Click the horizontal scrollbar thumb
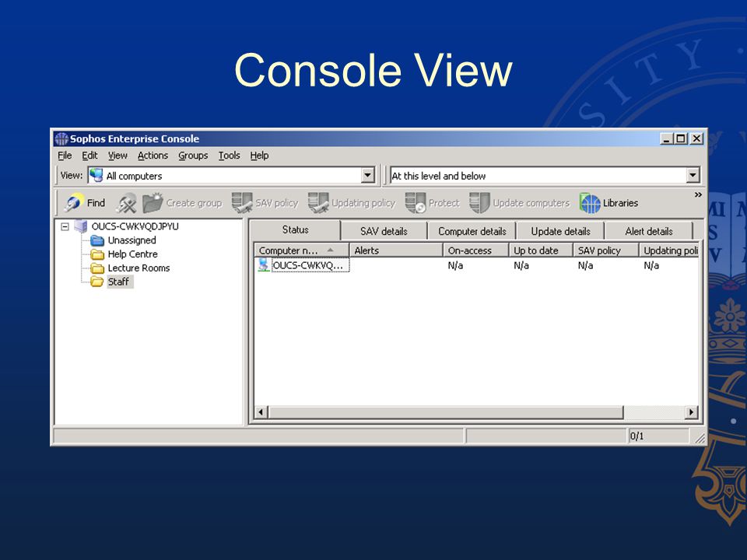The image size is (747, 560). [445, 412]
